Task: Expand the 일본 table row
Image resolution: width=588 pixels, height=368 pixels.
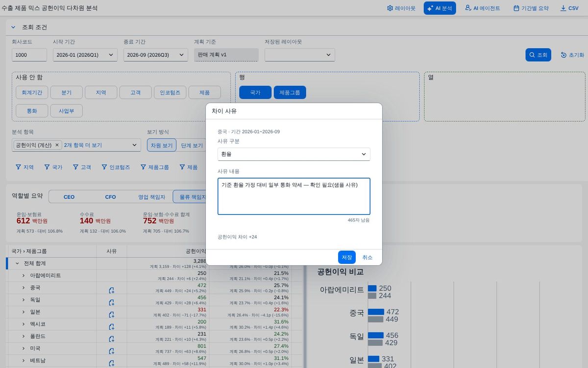Action: coord(23,312)
